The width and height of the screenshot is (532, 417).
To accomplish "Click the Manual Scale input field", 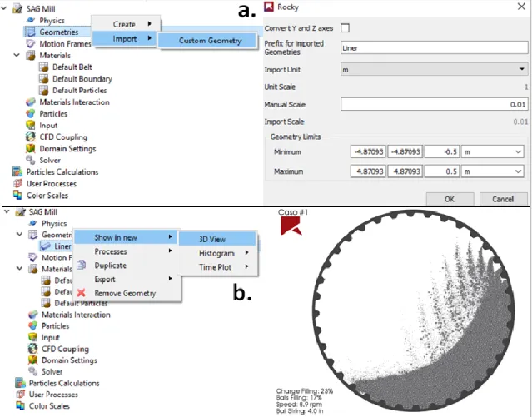I will tap(434, 105).
